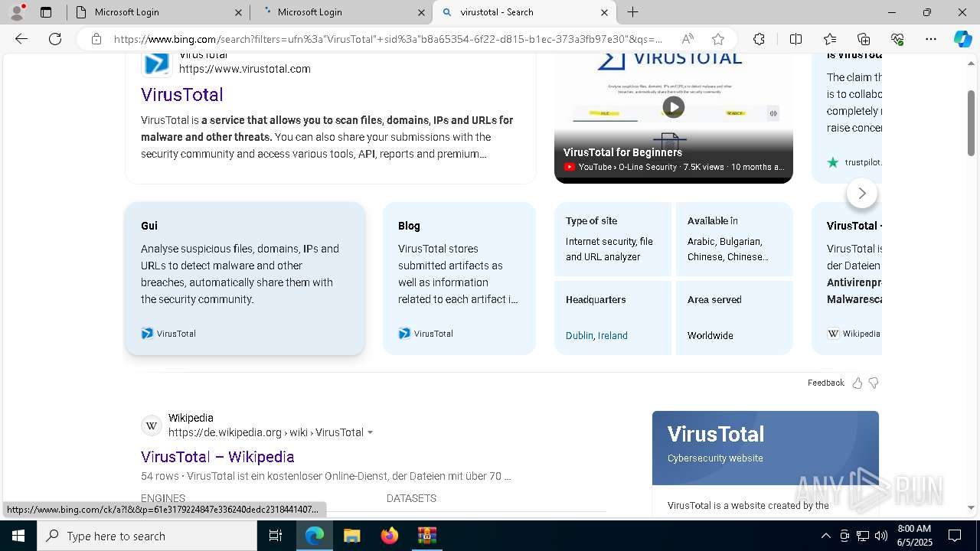View site information lock icon
The height and width of the screenshot is (551, 980).
(x=96, y=39)
